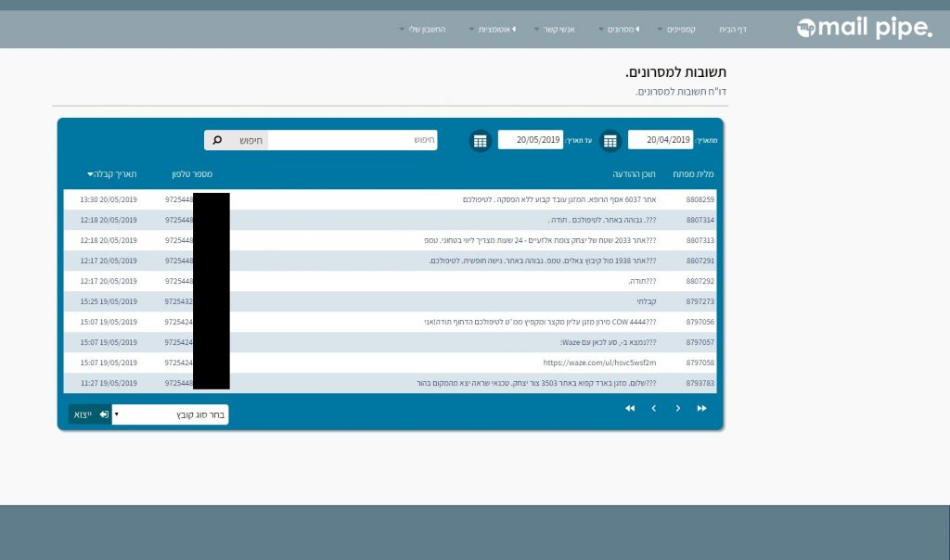Screen dimensions: 950x560
Task: Open the אוטומציות automations menu
Action: [494, 30]
